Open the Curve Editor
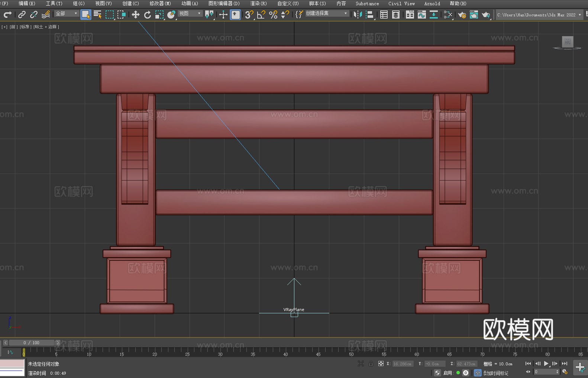 click(x=421, y=14)
